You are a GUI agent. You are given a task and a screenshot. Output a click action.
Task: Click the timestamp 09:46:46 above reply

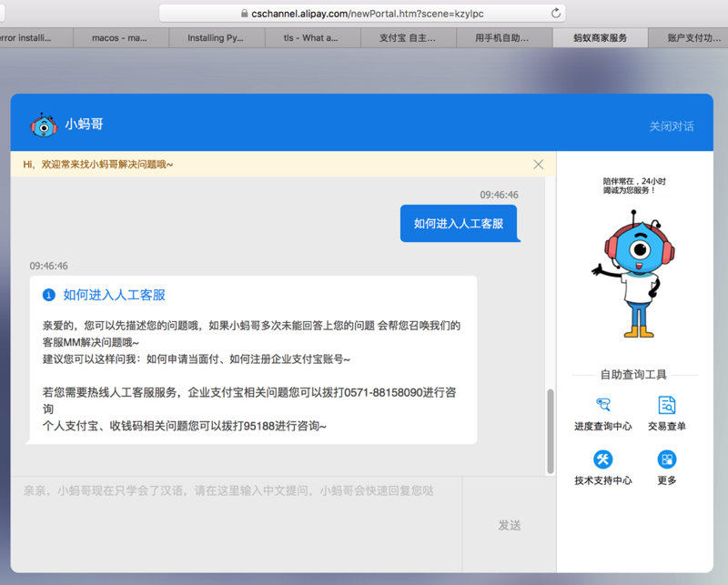coord(49,266)
